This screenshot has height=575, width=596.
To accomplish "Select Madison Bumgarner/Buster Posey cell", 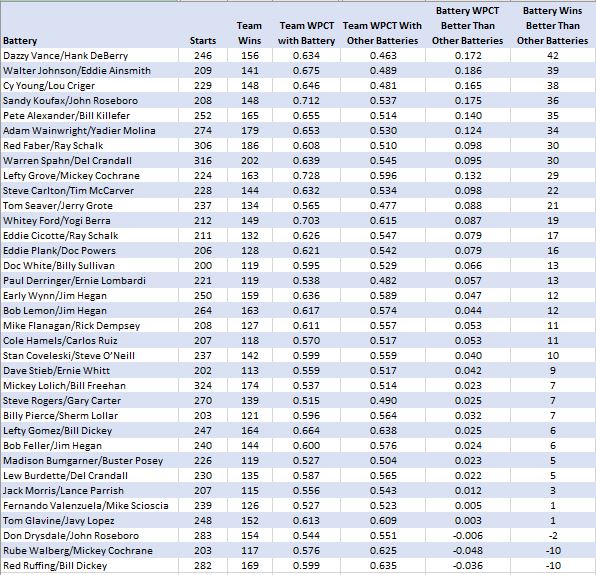I will coord(89,461).
